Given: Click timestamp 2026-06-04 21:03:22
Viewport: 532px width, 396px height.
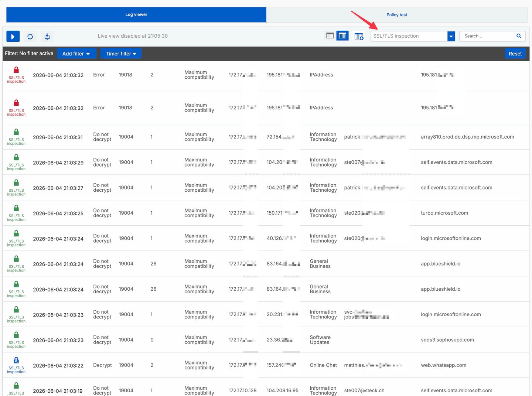Looking at the screenshot, I should [58, 366].
